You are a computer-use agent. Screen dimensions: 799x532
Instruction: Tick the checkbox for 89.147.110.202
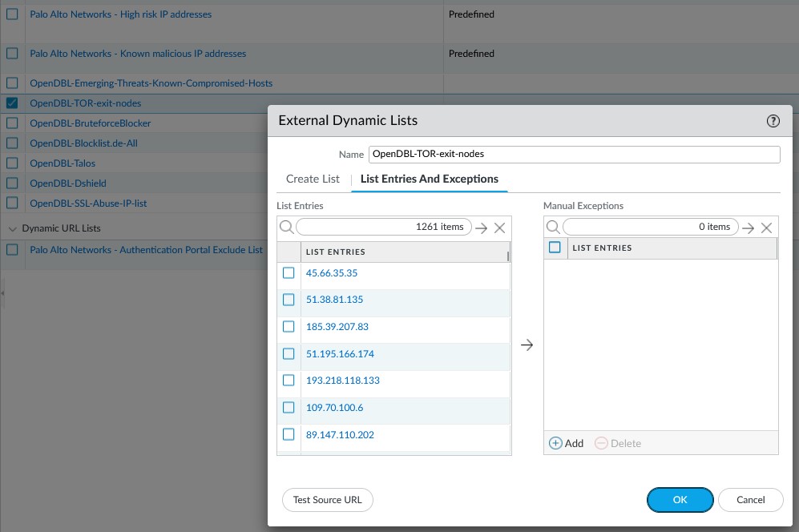(289, 434)
